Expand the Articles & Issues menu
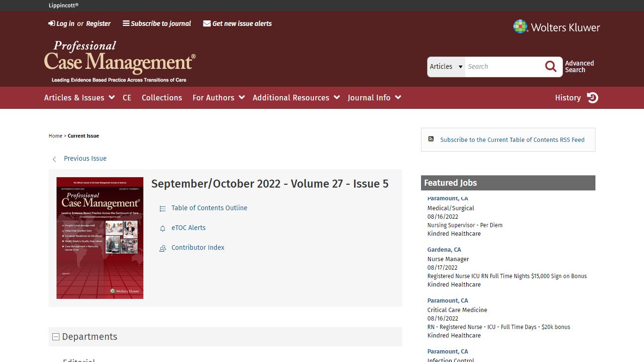This screenshot has width=644, height=362. point(79,98)
